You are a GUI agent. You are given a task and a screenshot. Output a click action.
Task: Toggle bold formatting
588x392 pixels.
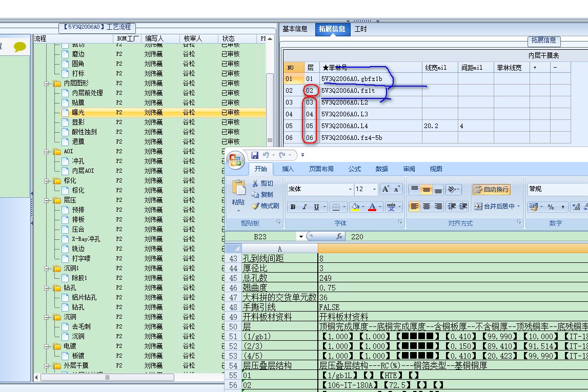click(293, 207)
